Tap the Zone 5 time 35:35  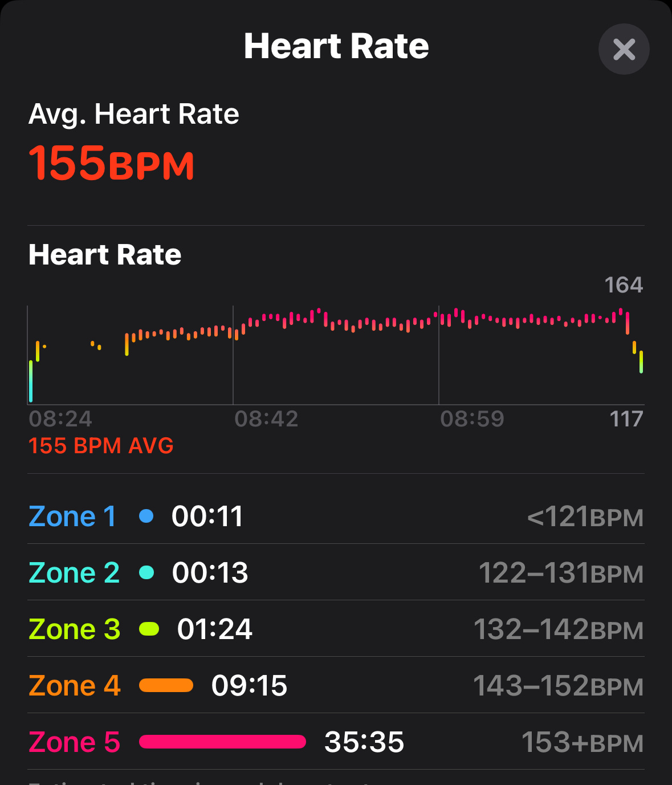364,742
